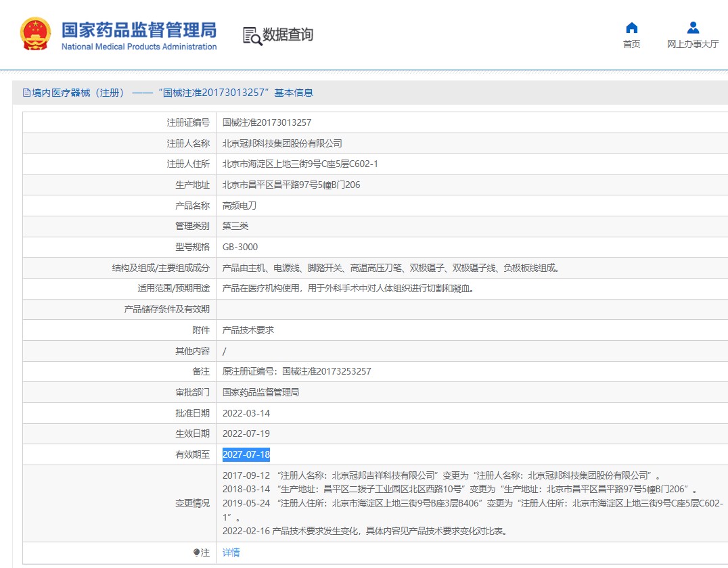Image resolution: width=728 pixels, height=568 pixels.
Task: Click the 变更情况 row label
Action: pyautogui.click(x=192, y=503)
